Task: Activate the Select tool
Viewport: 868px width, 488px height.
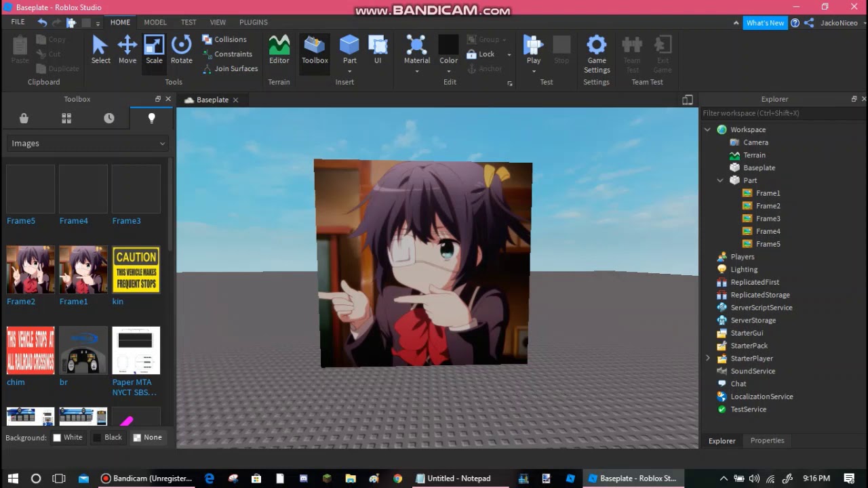Action: coord(100,50)
